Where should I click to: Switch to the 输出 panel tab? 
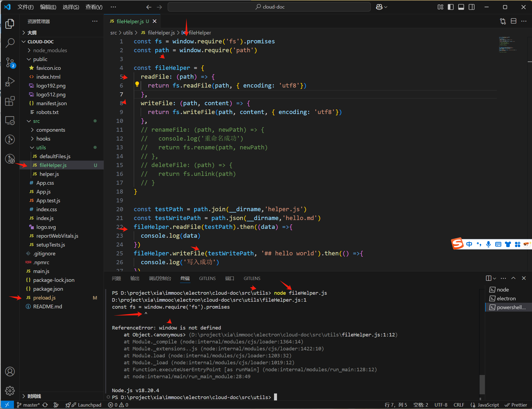click(135, 278)
